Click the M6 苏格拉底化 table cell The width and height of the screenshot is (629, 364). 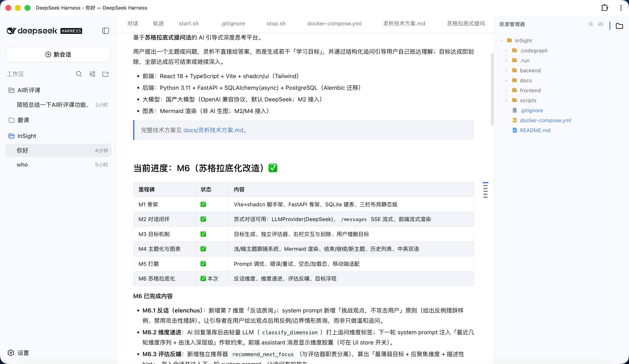[x=164, y=278]
